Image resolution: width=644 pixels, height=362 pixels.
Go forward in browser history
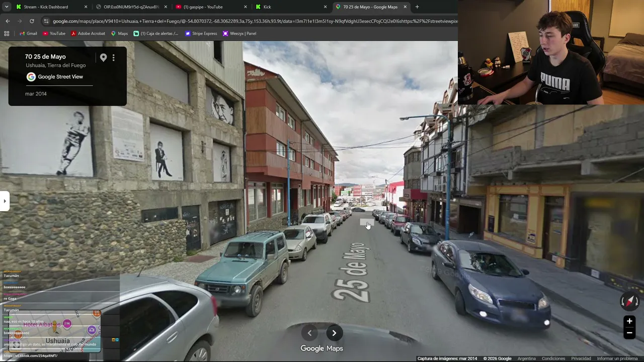point(20,21)
